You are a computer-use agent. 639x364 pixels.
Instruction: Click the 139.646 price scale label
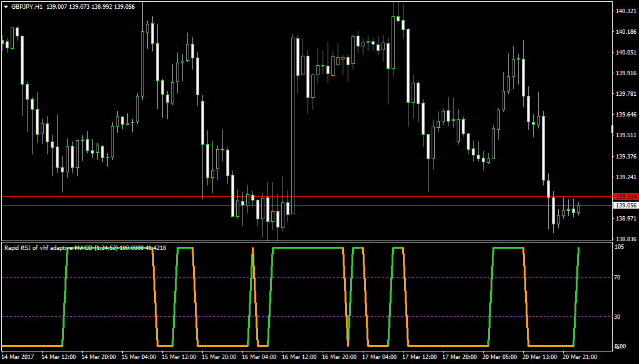[626, 115]
